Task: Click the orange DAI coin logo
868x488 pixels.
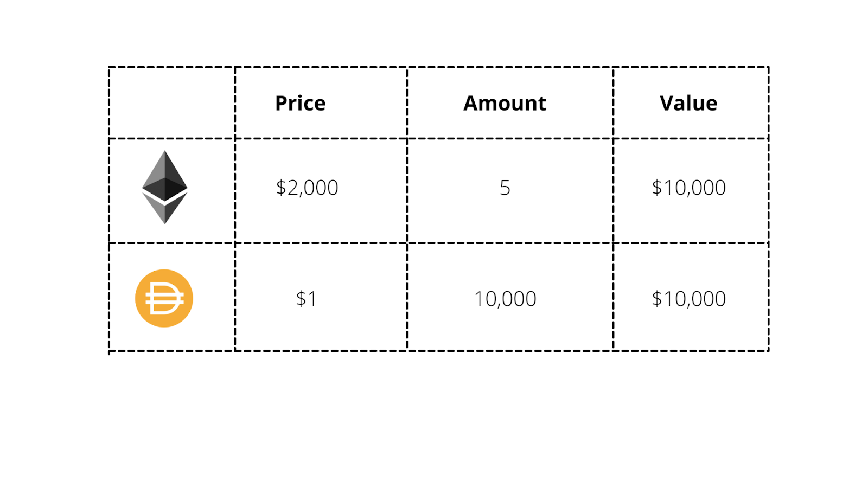Action: [x=164, y=298]
